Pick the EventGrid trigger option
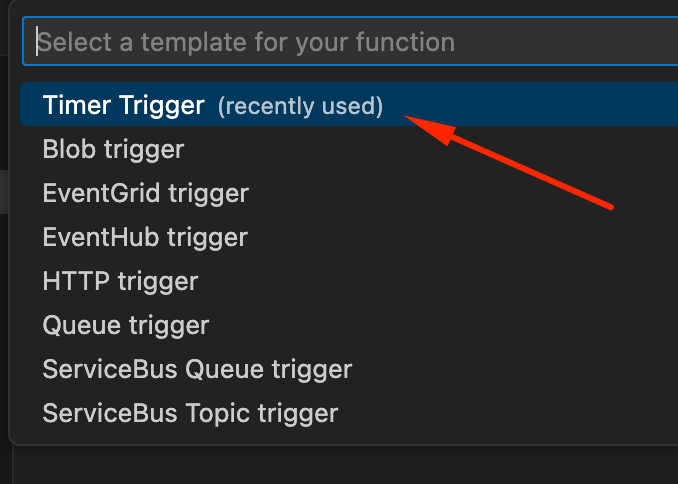The width and height of the screenshot is (678, 484). tap(349, 193)
